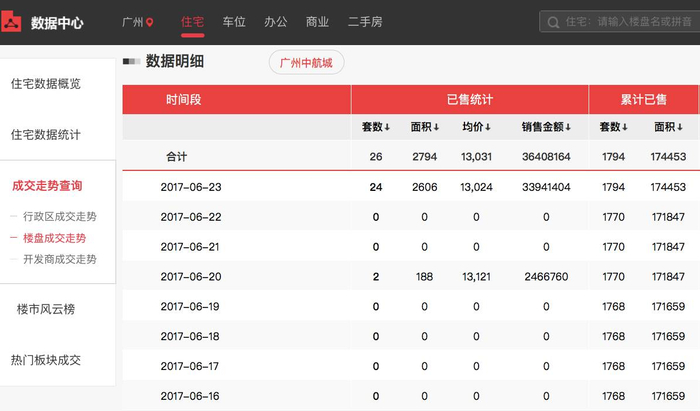Screen dimensions: 700x411
Task: Click area value 188
Action: (x=425, y=277)
